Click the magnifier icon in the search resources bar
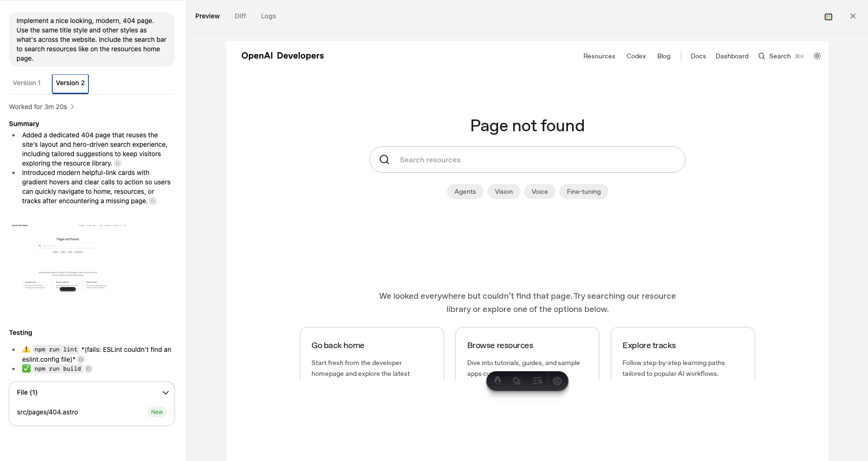The image size is (868, 461). [x=384, y=160]
